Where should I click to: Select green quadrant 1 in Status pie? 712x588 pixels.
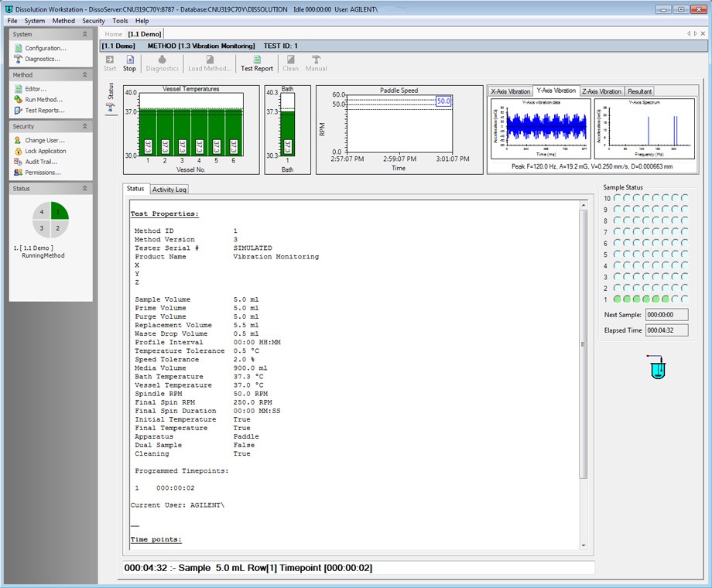coord(59,211)
